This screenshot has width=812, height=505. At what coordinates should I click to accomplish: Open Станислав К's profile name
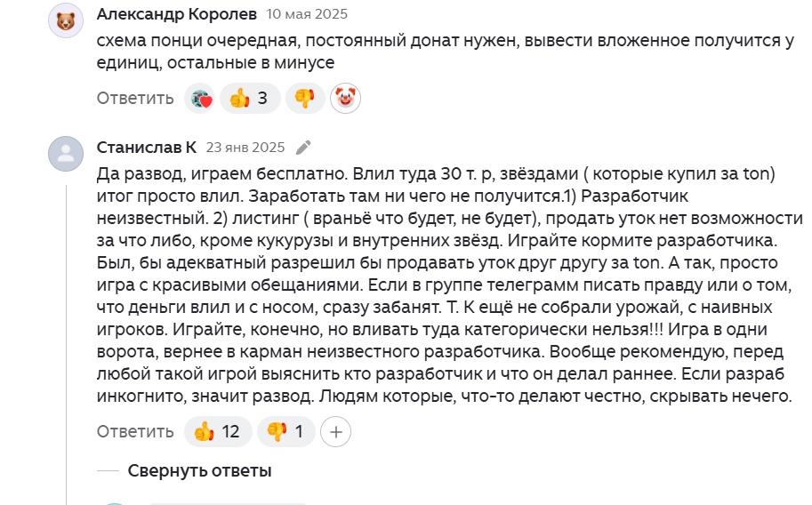146,148
